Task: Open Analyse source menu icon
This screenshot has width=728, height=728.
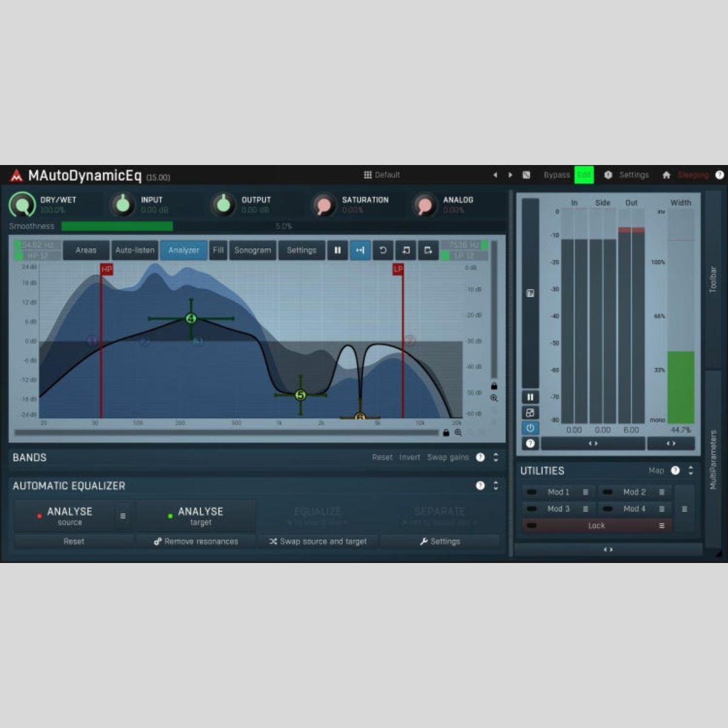Action: coord(123,516)
